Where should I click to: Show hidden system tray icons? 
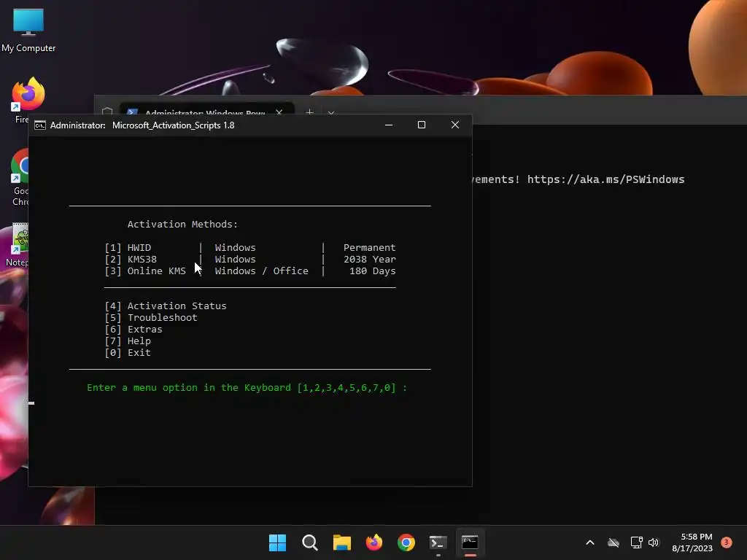tap(589, 542)
